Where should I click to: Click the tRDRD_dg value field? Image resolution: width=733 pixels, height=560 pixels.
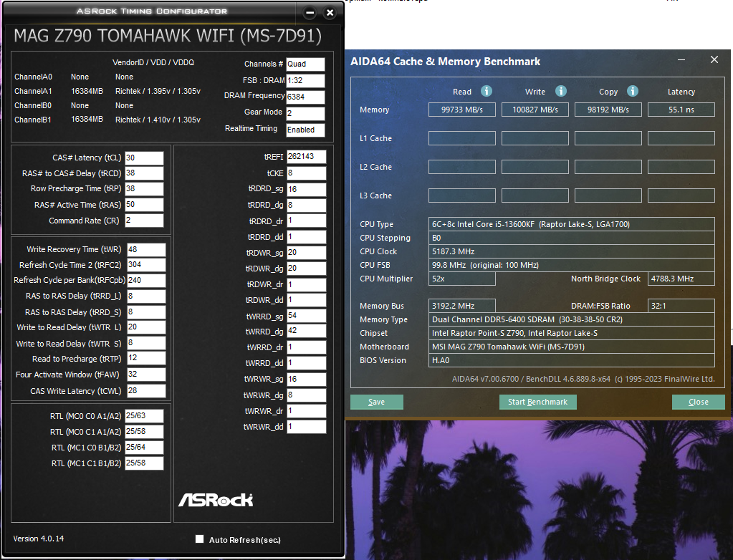click(306, 205)
